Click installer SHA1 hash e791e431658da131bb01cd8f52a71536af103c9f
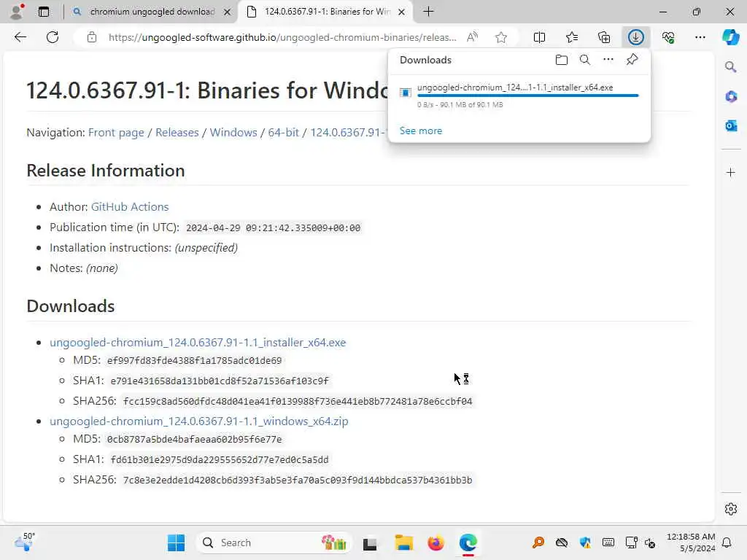Screen dimensions: 747x560 pyautogui.click(x=220, y=381)
